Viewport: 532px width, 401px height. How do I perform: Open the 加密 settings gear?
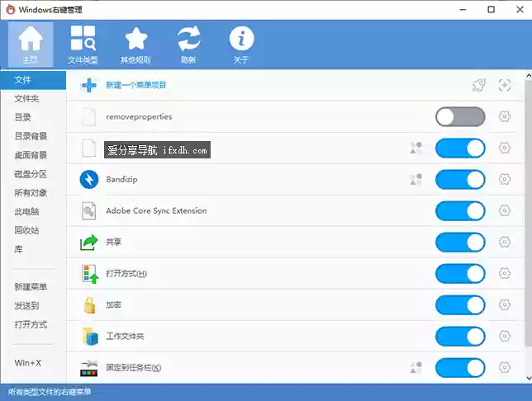pos(505,304)
